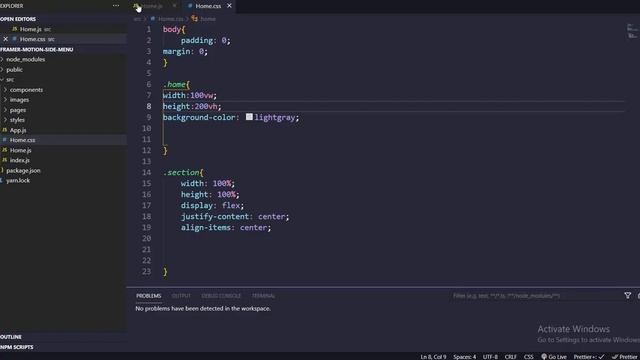This screenshot has height=360, width=640.
Task: Expand the node_modules folder
Action: tap(25, 60)
